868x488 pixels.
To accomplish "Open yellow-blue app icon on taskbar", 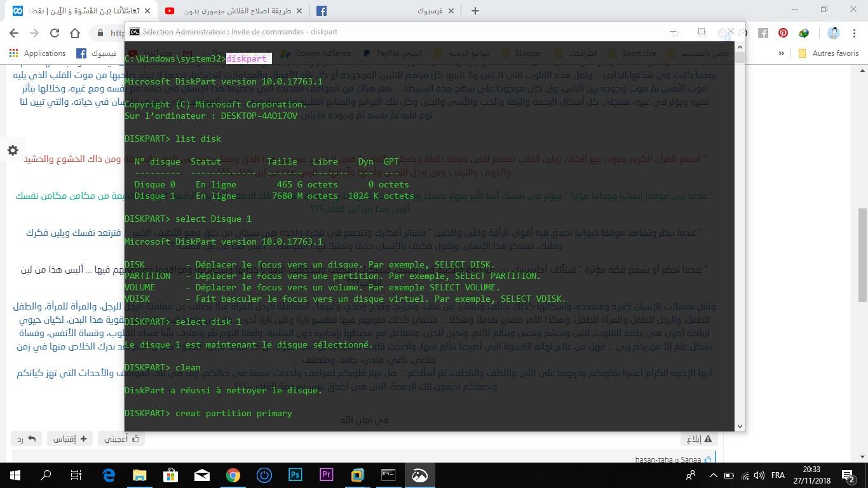I will pyautogui.click(x=358, y=475).
